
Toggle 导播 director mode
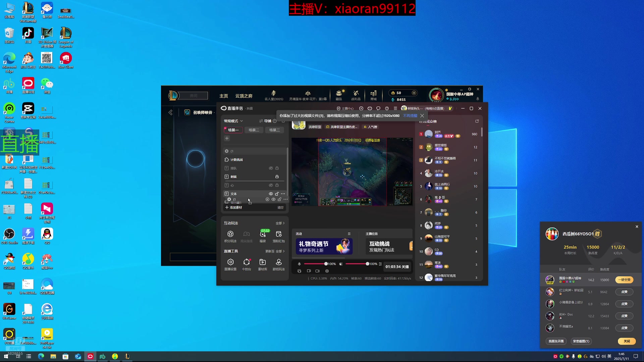(x=265, y=121)
